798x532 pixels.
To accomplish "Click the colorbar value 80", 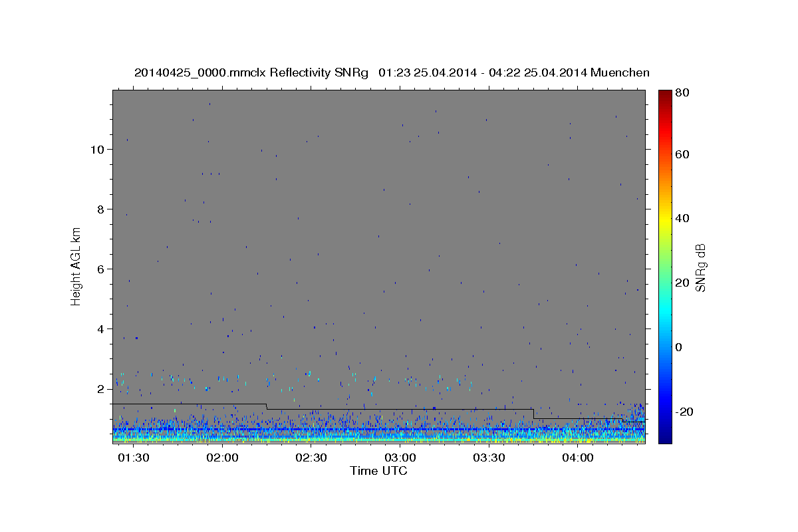I will pyautogui.click(x=682, y=94).
